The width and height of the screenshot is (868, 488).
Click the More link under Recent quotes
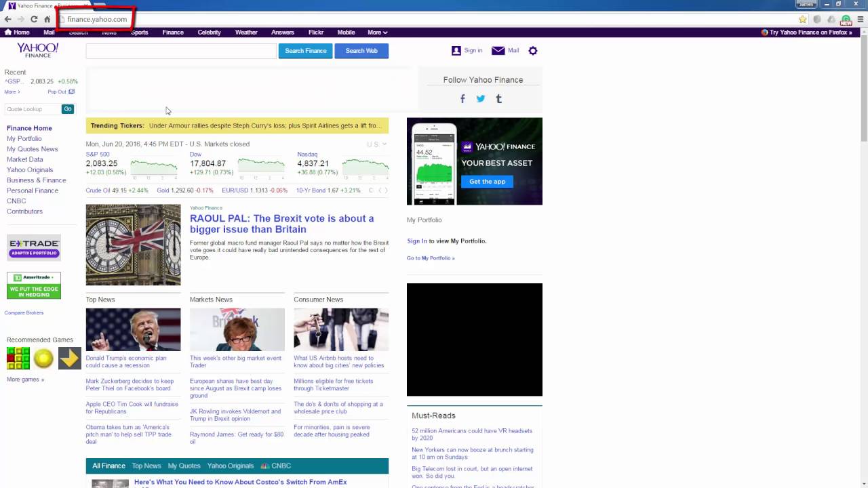(x=12, y=91)
